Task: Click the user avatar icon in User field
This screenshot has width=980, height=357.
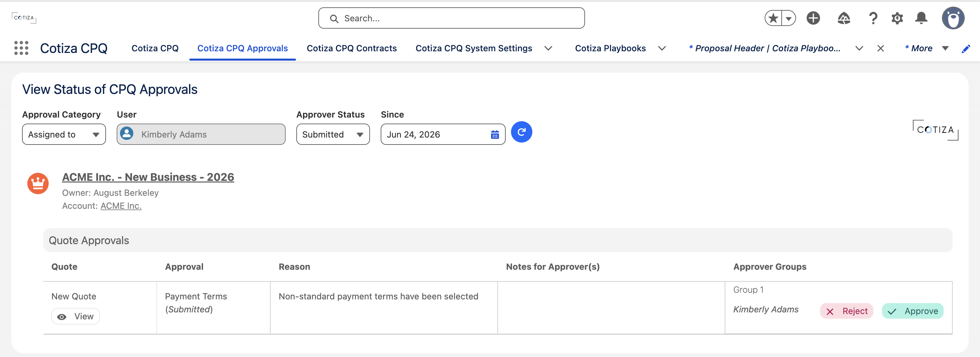Action: pos(127,134)
